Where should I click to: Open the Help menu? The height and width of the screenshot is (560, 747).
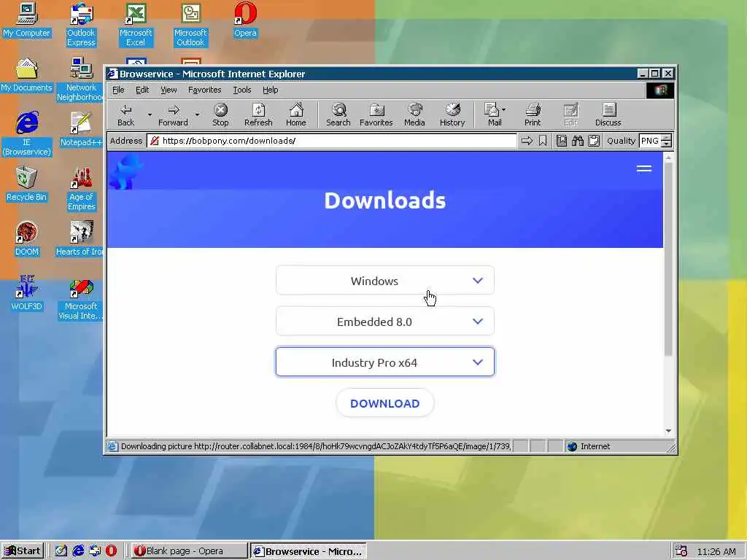[x=270, y=90]
